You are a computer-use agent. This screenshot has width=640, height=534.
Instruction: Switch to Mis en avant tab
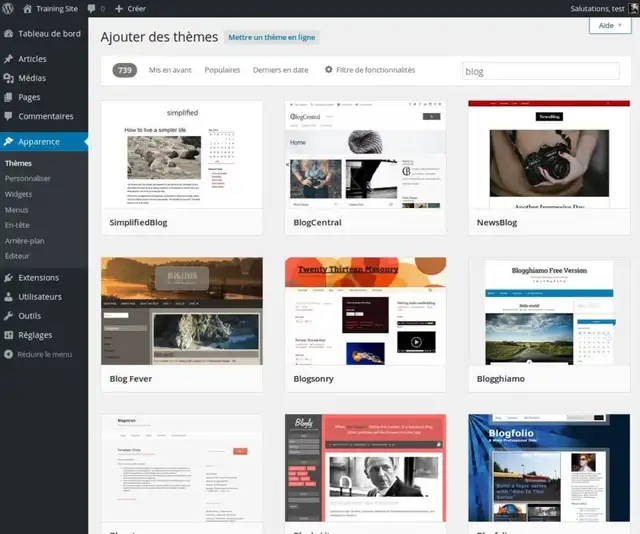click(x=170, y=70)
